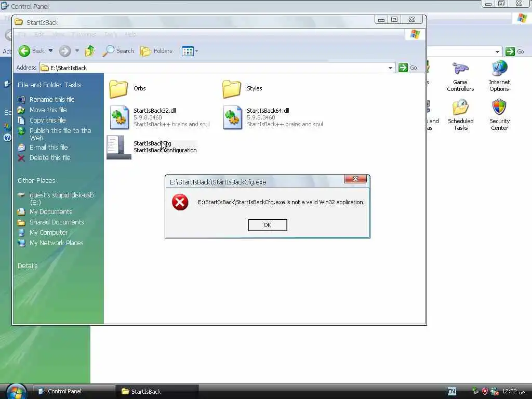This screenshot has height=399, width=532.
Task: Select the Styles folder
Action: pyautogui.click(x=242, y=88)
